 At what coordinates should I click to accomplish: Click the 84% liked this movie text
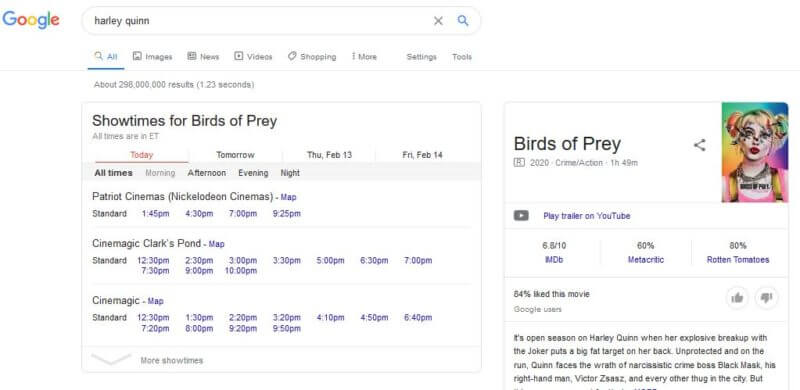pyautogui.click(x=552, y=294)
